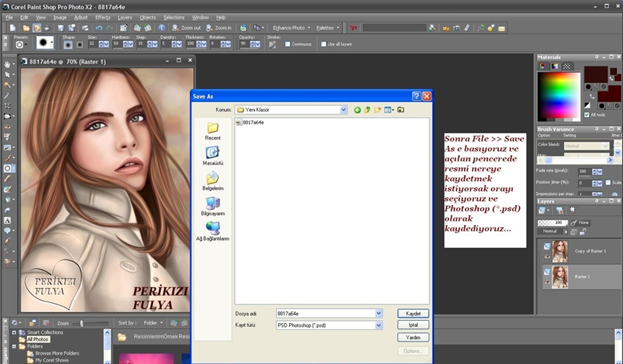
Task: Open the Enhance Photo dropdown
Action: (291, 28)
